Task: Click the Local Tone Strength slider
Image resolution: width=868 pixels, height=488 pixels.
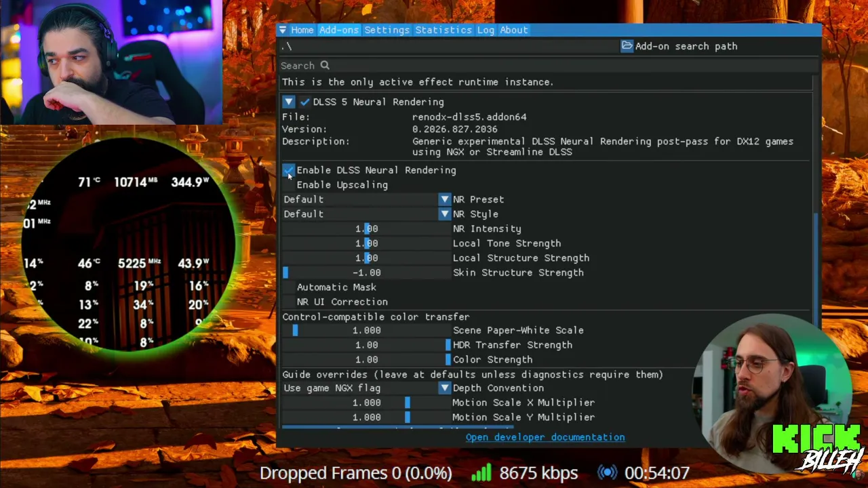Action: pyautogui.click(x=366, y=243)
